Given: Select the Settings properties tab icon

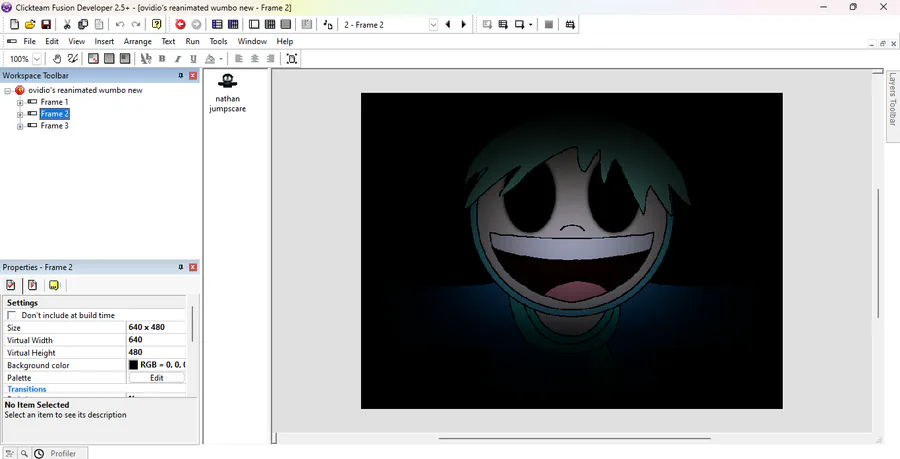Looking at the screenshot, I should point(10,285).
